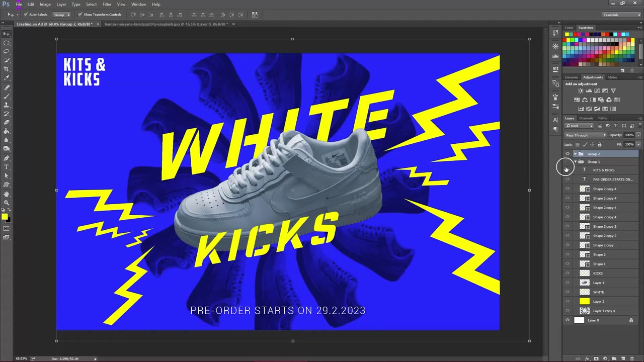Toggle visibility of Layer 2
Screen dimensions: 644x362
tap(568, 301)
